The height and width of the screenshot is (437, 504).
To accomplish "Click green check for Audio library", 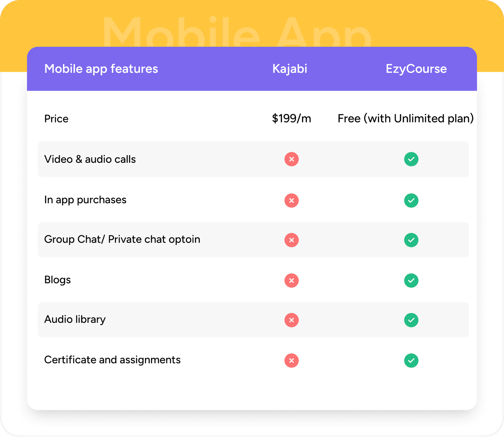I will click(411, 320).
